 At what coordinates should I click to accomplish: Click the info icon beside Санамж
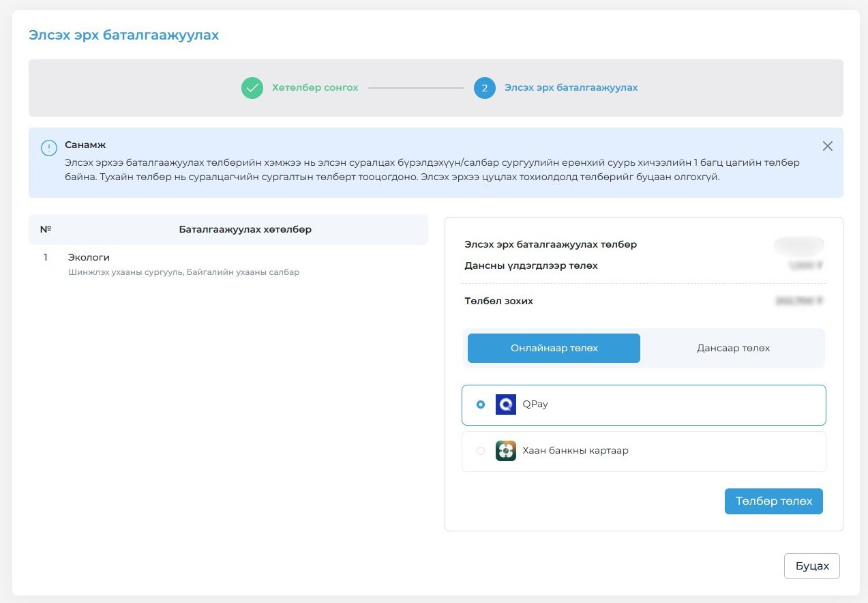[x=49, y=148]
